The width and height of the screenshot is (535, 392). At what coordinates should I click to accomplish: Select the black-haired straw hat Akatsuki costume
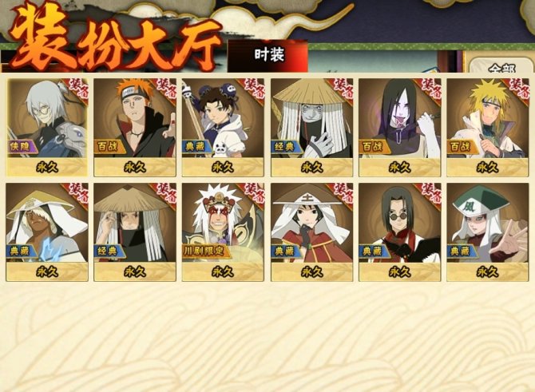[135, 232]
